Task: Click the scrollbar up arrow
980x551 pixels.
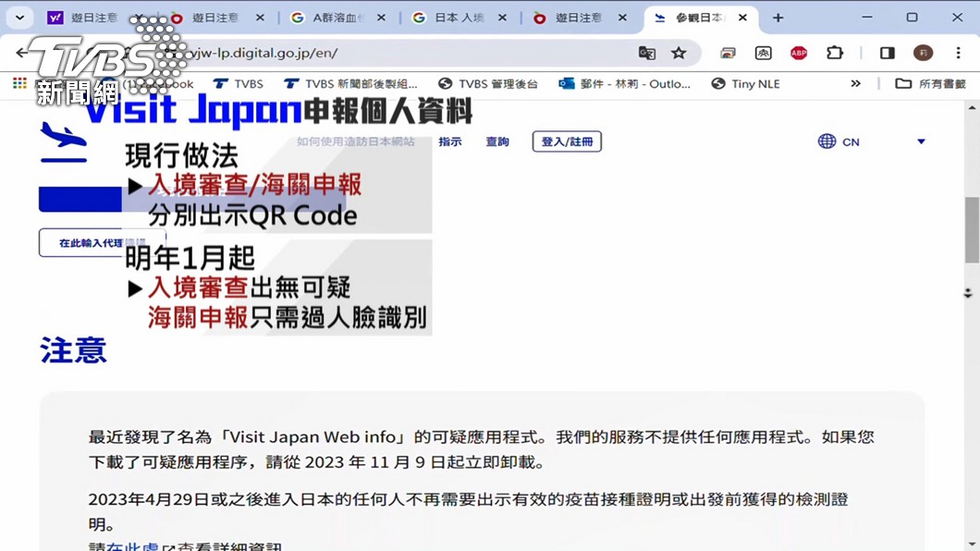Action: coord(972,108)
